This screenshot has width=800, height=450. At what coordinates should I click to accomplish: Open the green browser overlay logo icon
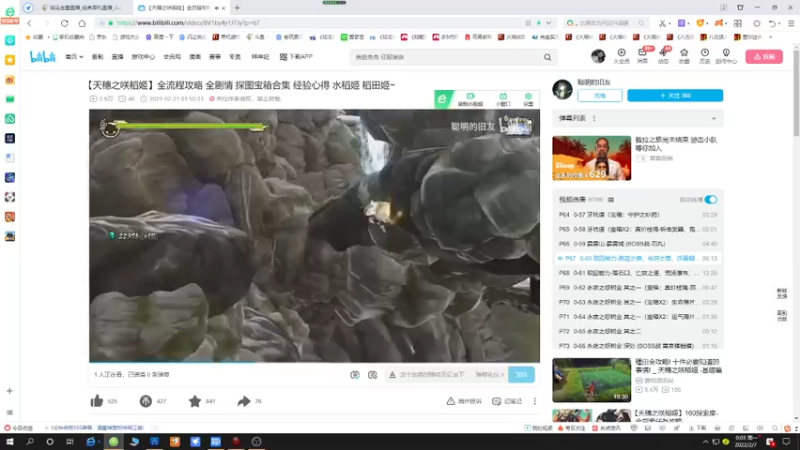click(x=443, y=99)
